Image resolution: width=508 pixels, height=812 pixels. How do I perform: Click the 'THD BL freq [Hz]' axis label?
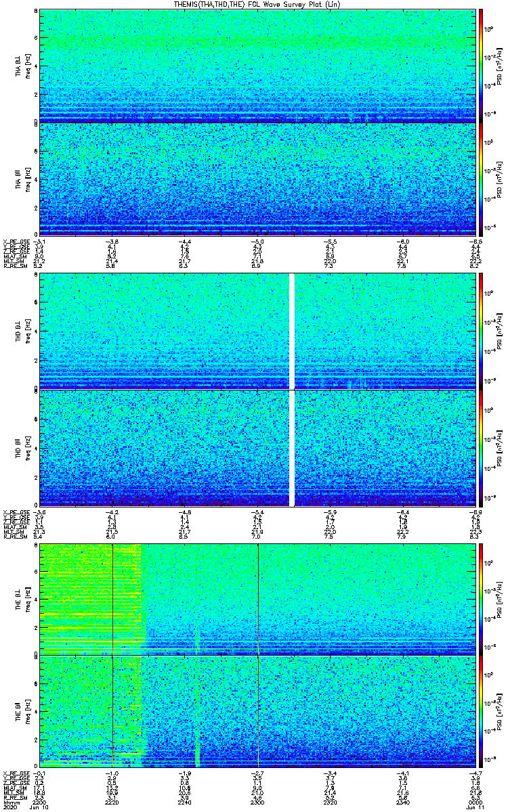(x=22, y=330)
